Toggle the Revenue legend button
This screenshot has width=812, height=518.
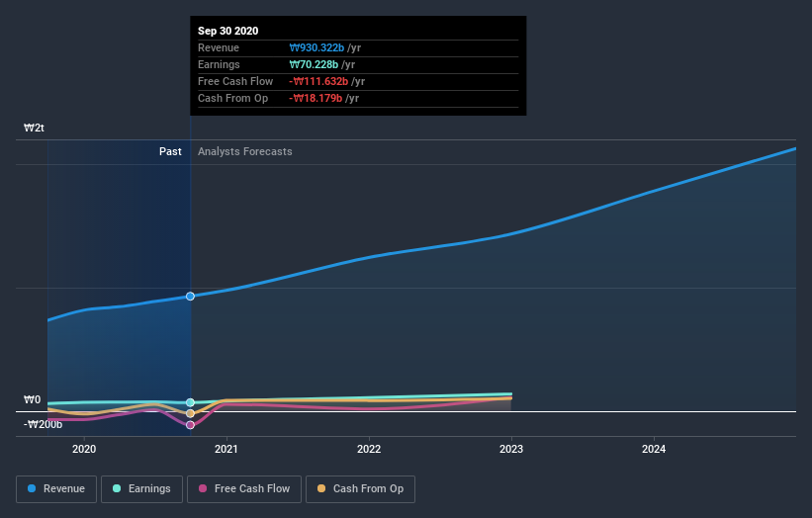coord(56,489)
